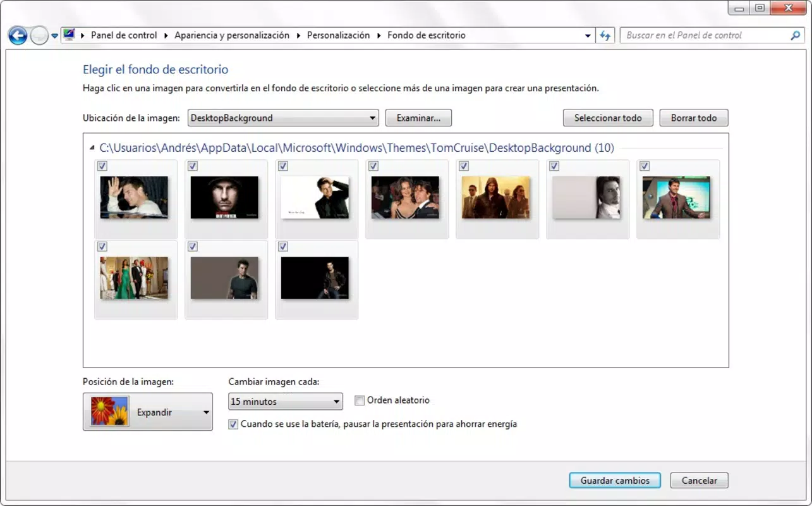
Task: Select the waving man wallpaper thumbnail
Action: tap(134, 197)
